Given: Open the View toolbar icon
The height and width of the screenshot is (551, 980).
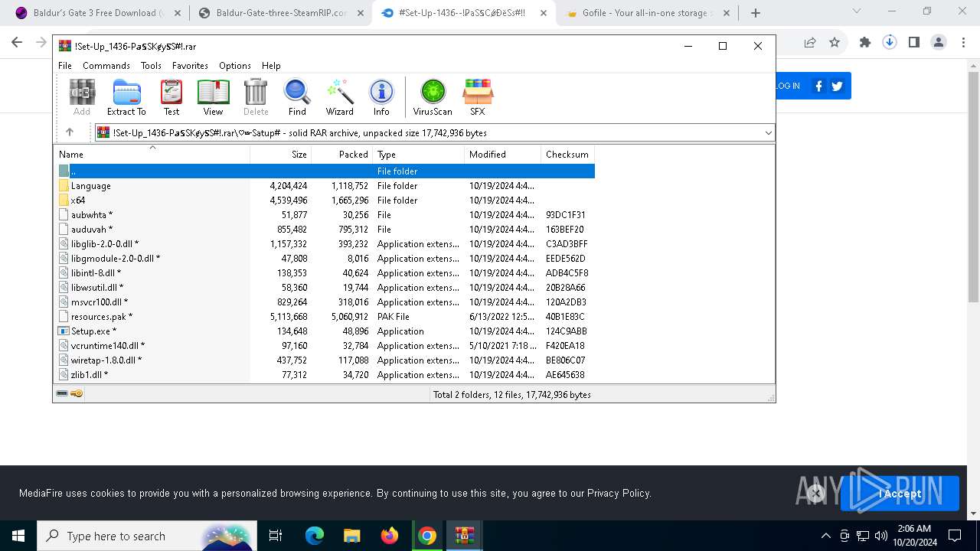Looking at the screenshot, I should (213, 97).
